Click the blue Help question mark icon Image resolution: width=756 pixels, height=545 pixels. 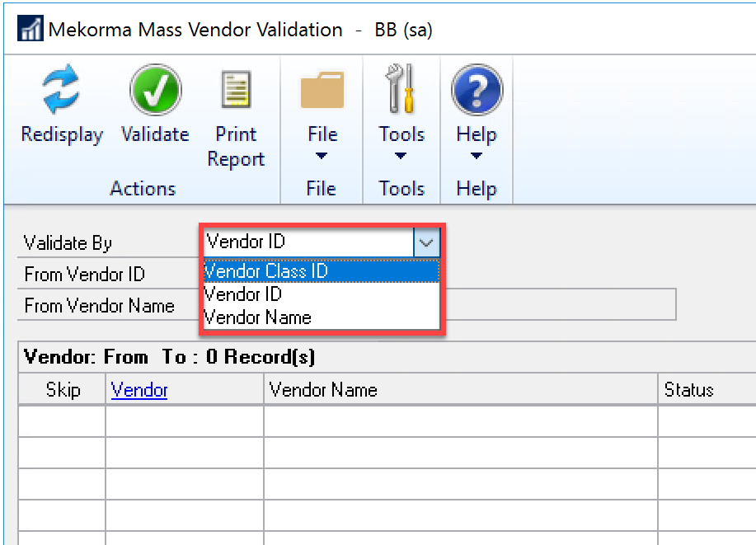click(x=477, y=90)
